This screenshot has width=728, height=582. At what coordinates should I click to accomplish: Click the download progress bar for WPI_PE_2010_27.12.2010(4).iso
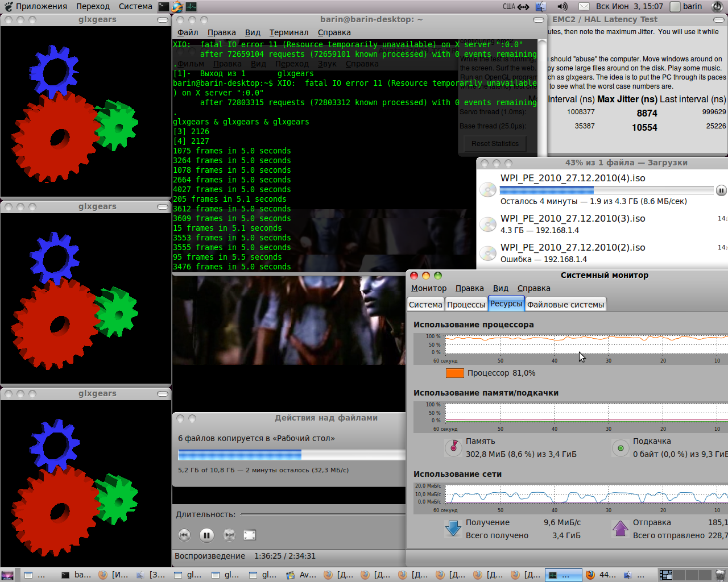606,190
